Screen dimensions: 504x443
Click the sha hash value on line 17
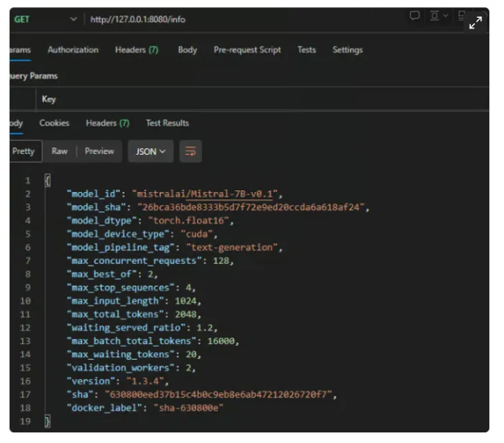218,394
